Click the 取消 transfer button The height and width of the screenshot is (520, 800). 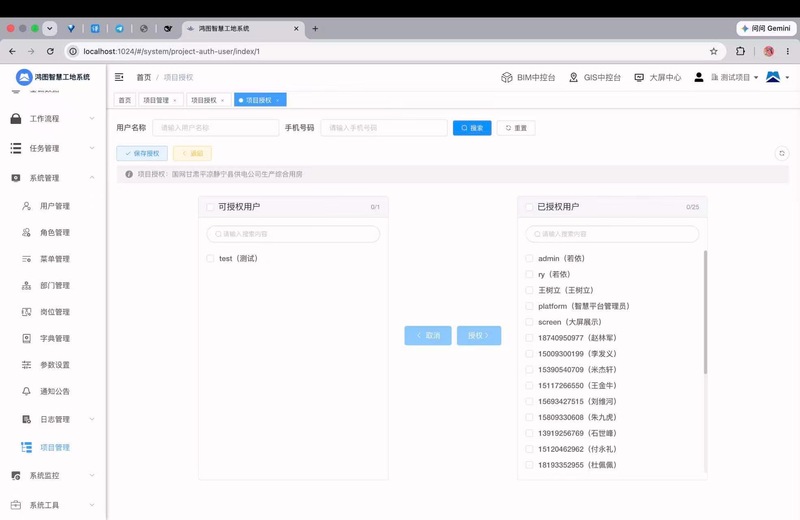pyautogui.click(x=428, y=335)
